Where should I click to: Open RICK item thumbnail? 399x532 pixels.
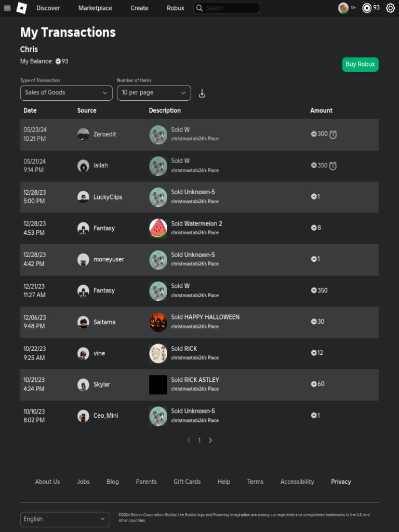(x=158, y=353)
